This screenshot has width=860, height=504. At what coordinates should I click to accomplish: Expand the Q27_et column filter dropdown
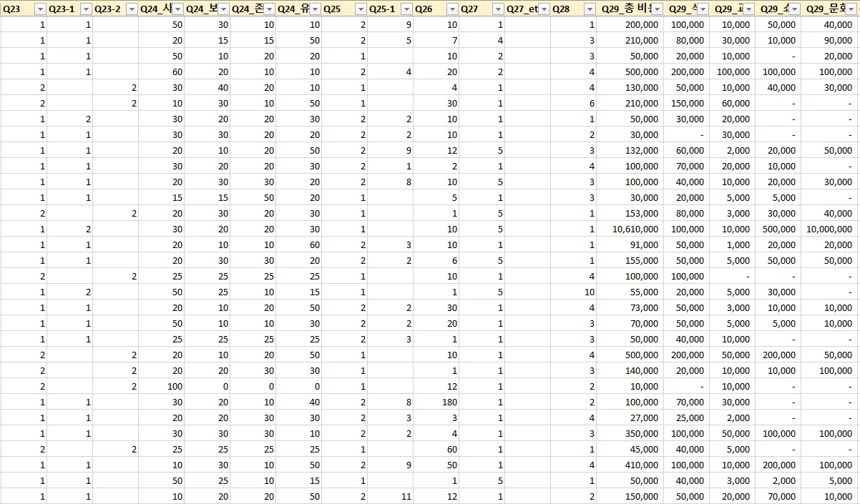[544, 9]
